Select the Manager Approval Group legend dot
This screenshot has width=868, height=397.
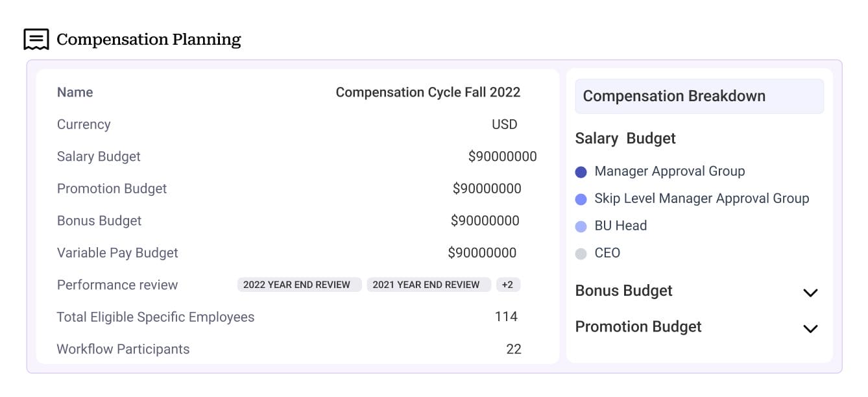pos(582,171)
